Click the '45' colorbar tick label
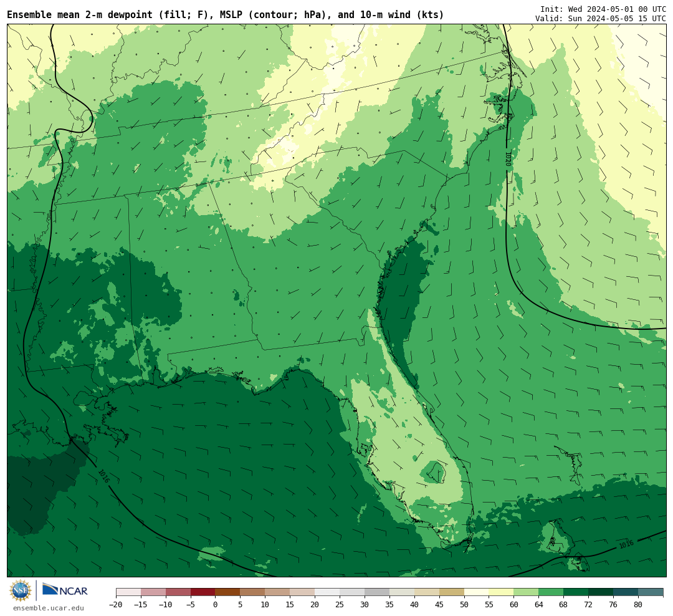Screen dimensions: 673x616 point(439,604)
